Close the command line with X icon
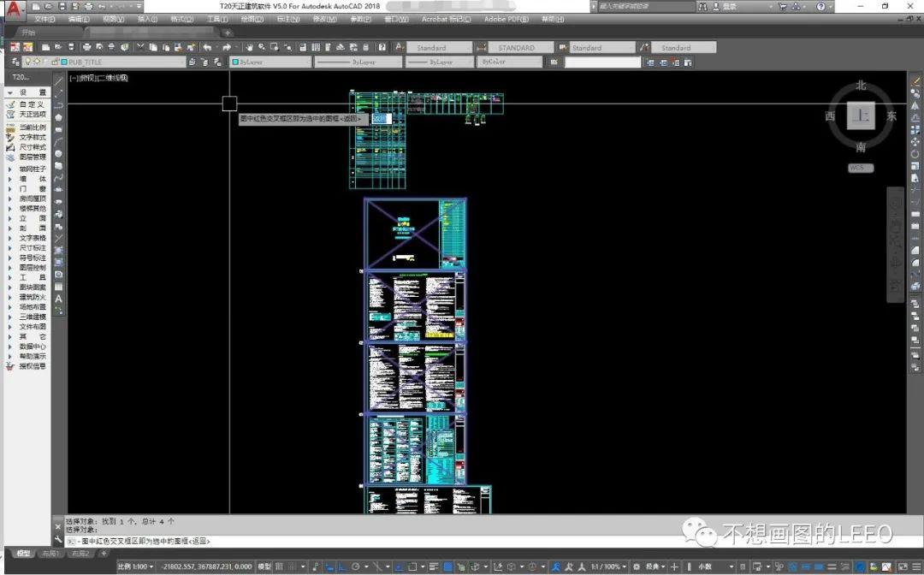The image size is (924, 575). pyautogui.click(x=58, y=527)
